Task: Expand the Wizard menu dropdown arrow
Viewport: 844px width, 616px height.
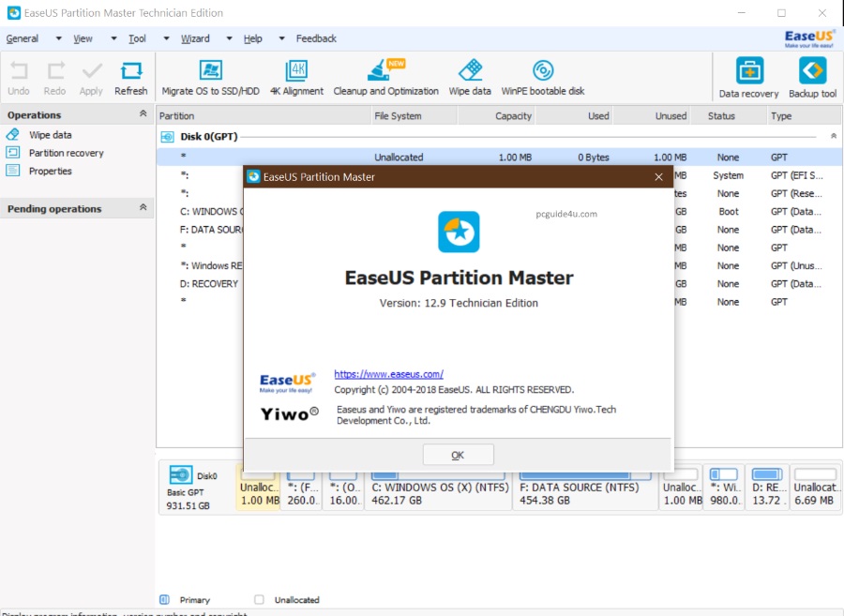Action: click(x=230, y=38)
